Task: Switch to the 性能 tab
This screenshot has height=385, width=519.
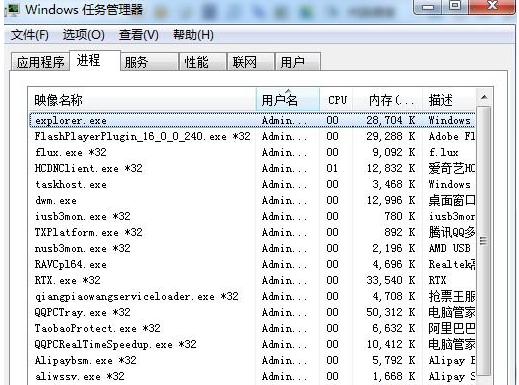Action: tap(203, 62)
